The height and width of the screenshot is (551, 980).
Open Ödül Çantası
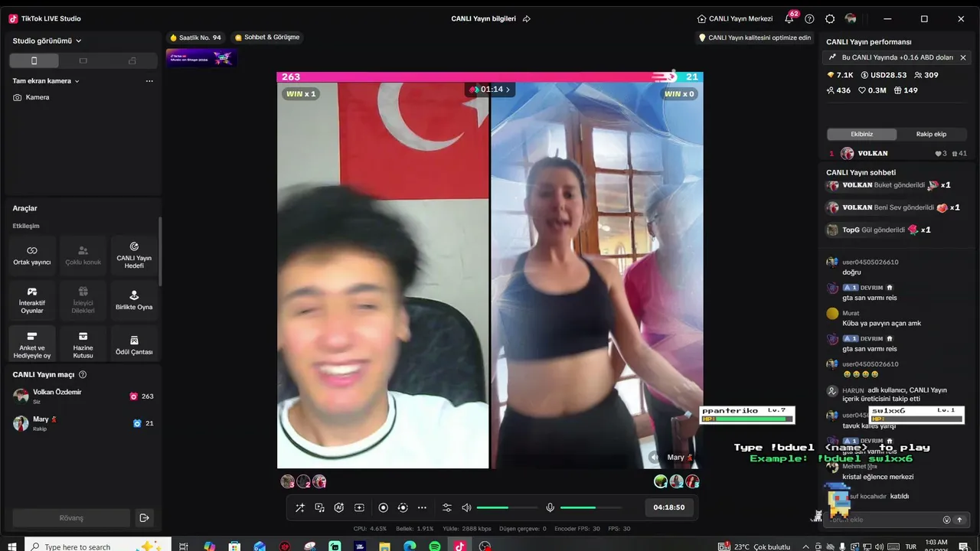134,345
